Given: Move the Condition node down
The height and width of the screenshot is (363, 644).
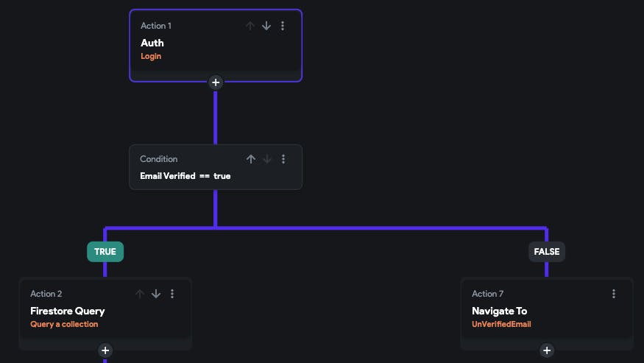Looking at the screenshot, I should [x=267, y=159].
